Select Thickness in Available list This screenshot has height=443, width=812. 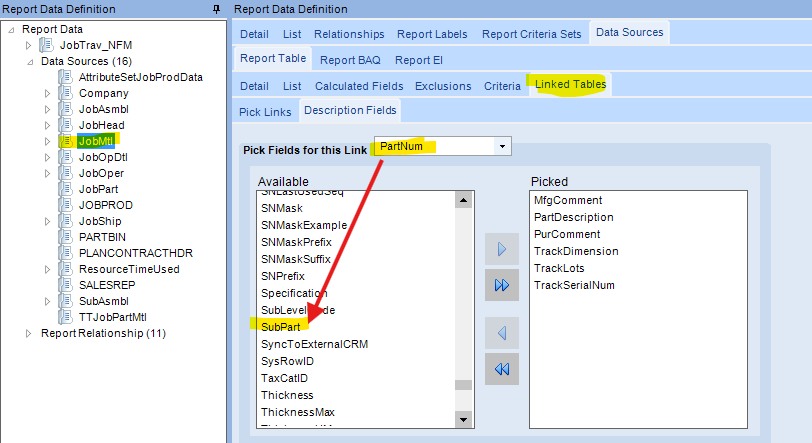[x=287, y=395]
